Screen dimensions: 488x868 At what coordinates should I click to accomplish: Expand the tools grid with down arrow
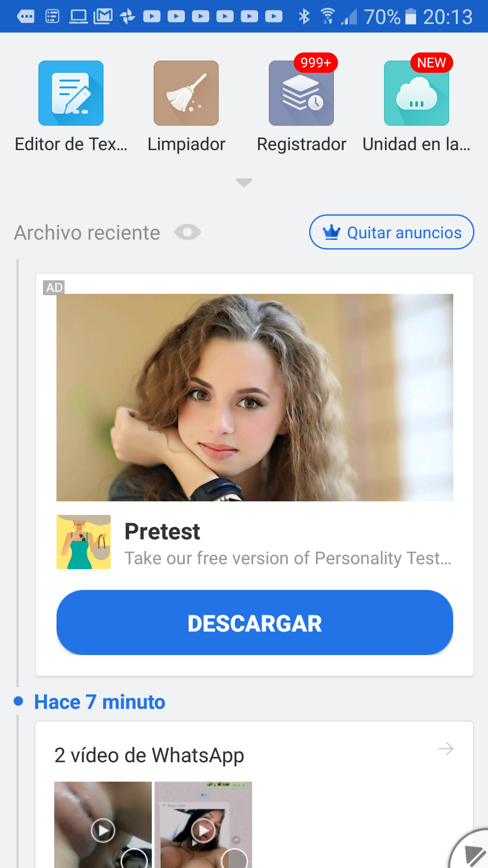coord(244,183)
